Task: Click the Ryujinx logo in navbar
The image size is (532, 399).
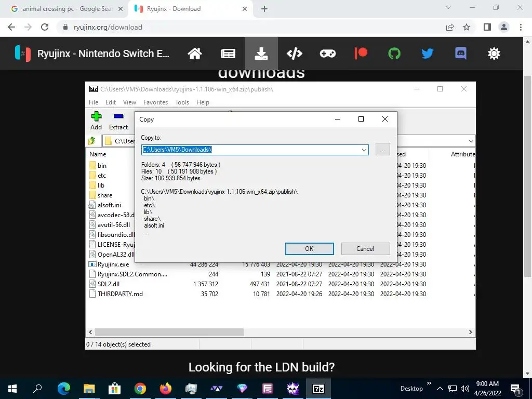Action: 23,54
